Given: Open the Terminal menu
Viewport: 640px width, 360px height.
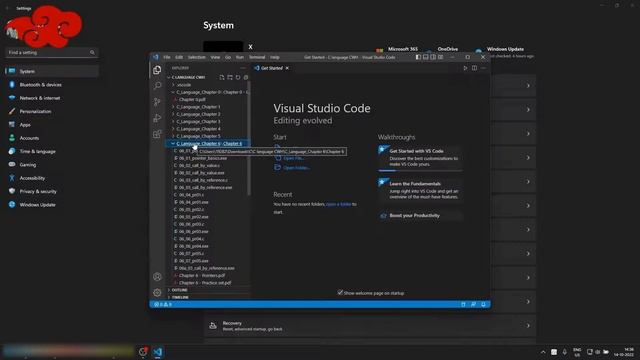Looking at the screenshot, I should [x=257, y=58].
